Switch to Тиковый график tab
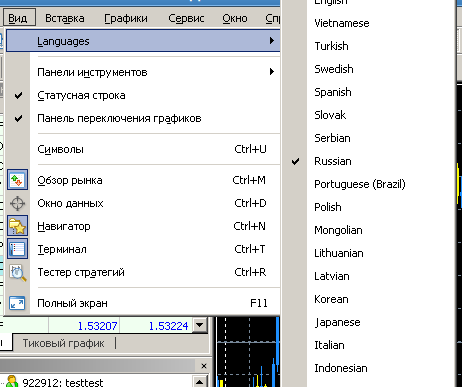 point(64,343)
